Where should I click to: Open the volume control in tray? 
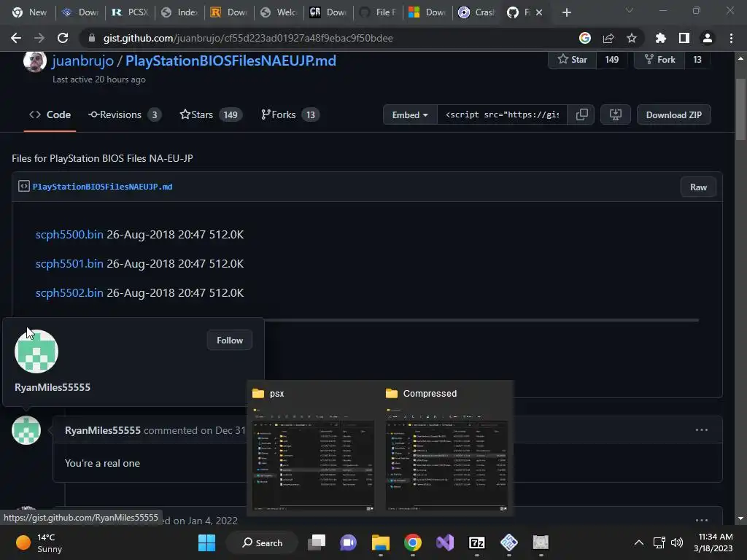[677, 542]
